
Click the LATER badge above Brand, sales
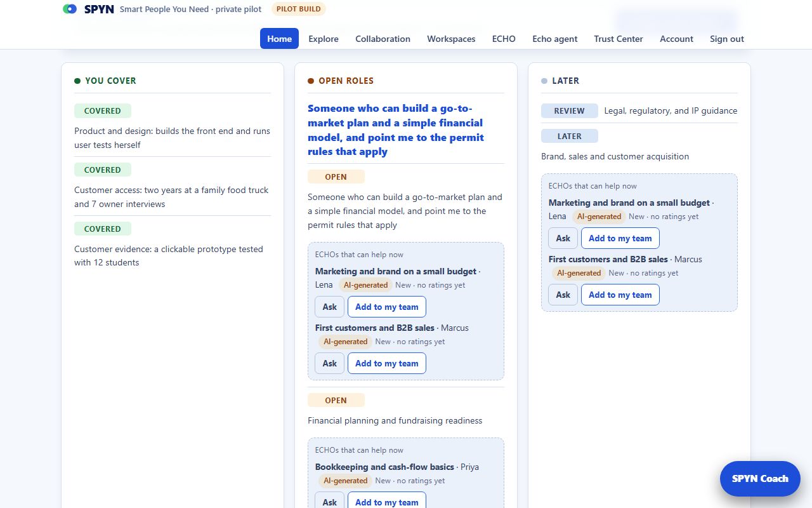(x=570, y=136)
